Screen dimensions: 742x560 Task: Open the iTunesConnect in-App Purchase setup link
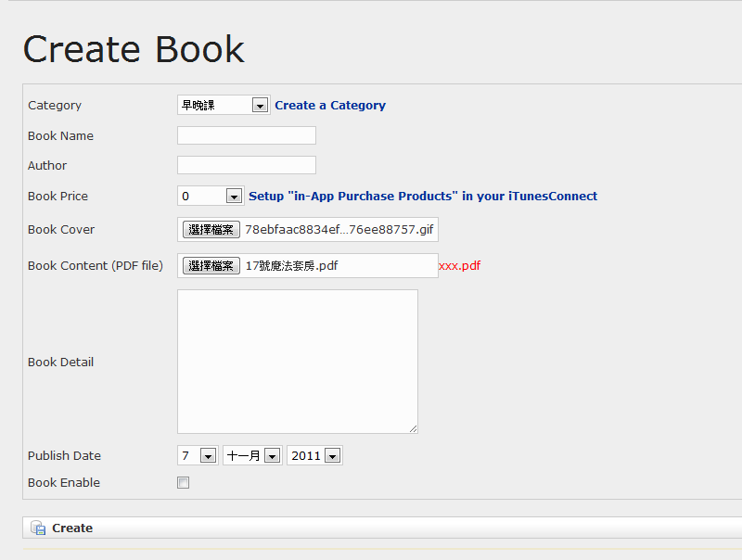point(423,196)
